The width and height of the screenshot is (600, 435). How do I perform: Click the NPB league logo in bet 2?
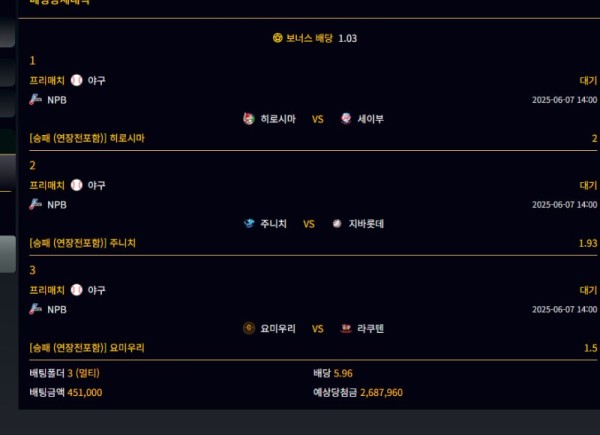tap(36, 204)
